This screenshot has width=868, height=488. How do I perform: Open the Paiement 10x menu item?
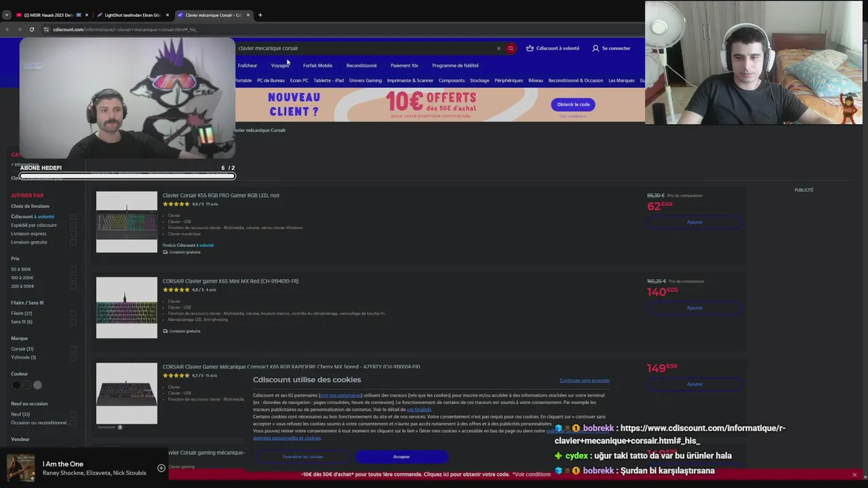[404, 66]
